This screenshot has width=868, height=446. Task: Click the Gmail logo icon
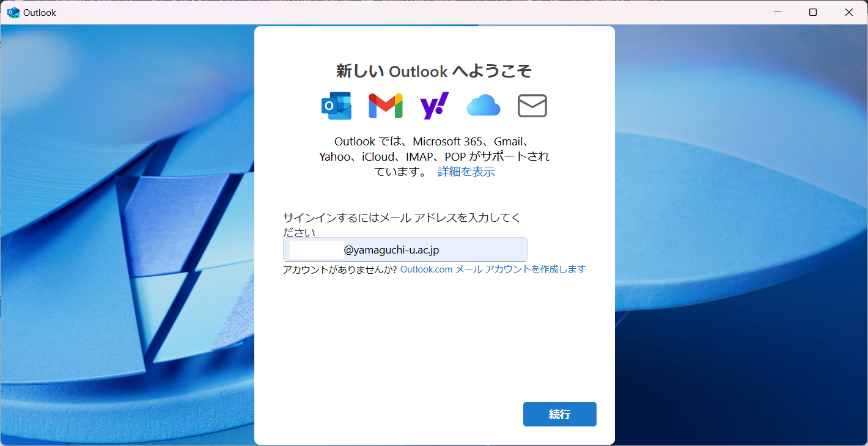pos(386,106)
